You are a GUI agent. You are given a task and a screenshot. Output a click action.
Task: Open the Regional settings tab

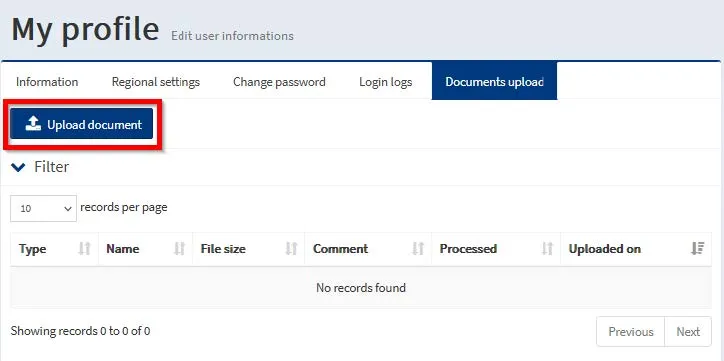coord(156,82)
